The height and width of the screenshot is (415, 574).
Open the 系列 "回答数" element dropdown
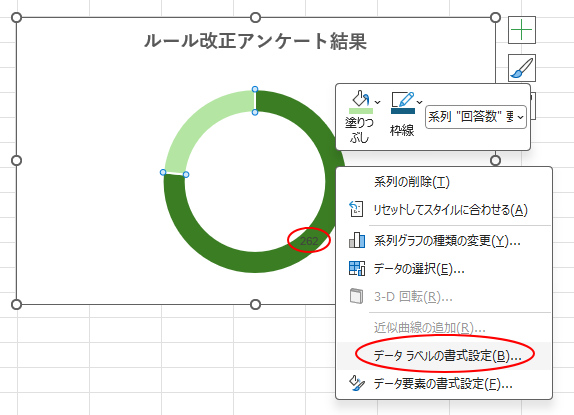(x=476, y=117)
